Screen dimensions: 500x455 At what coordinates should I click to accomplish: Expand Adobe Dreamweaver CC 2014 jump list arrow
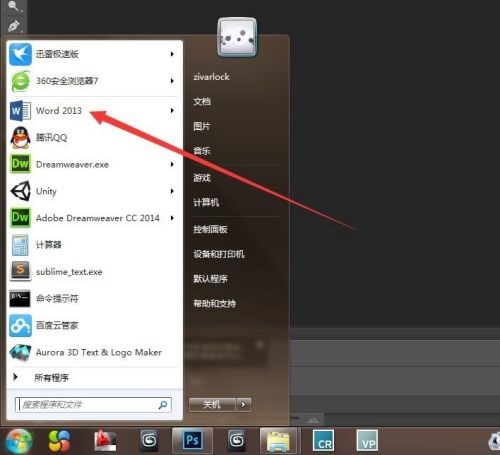[x=172, y=218]
